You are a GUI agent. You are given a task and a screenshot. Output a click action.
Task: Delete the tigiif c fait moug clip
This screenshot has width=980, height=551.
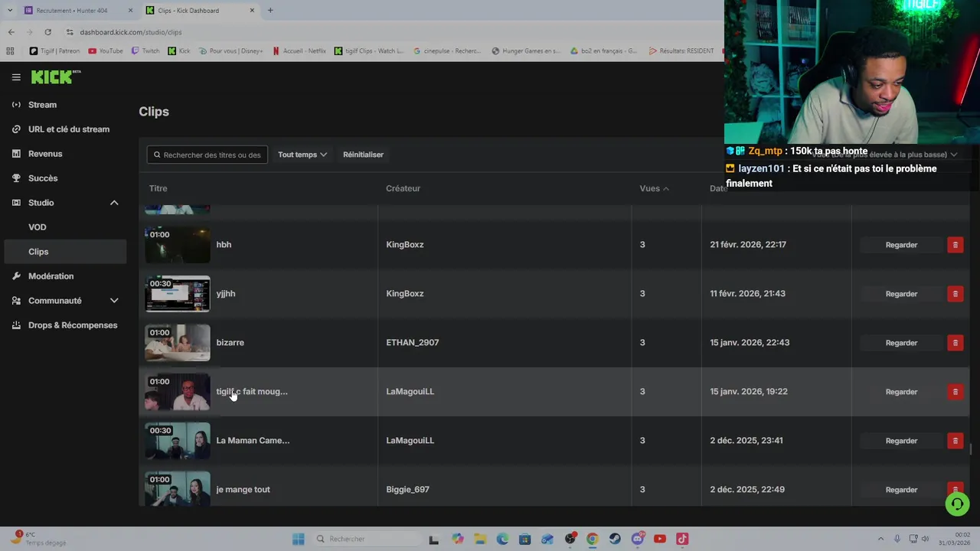955,392
